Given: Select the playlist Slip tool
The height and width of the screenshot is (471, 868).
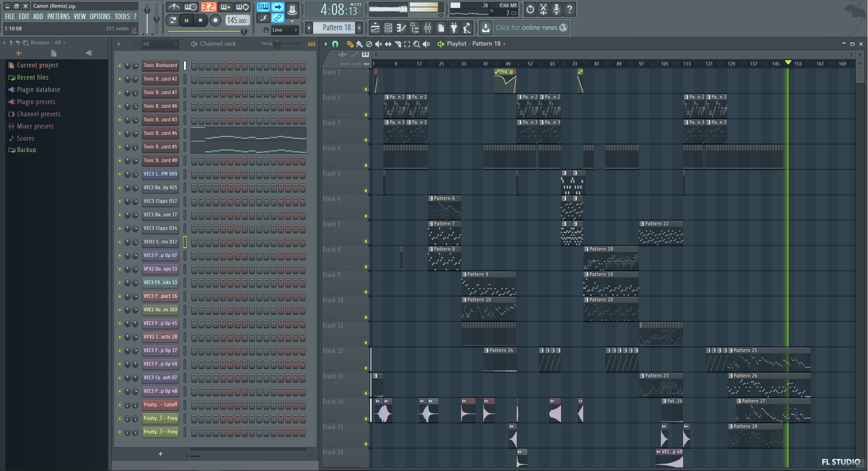Looking at the screenshot, I should [388, 44].
